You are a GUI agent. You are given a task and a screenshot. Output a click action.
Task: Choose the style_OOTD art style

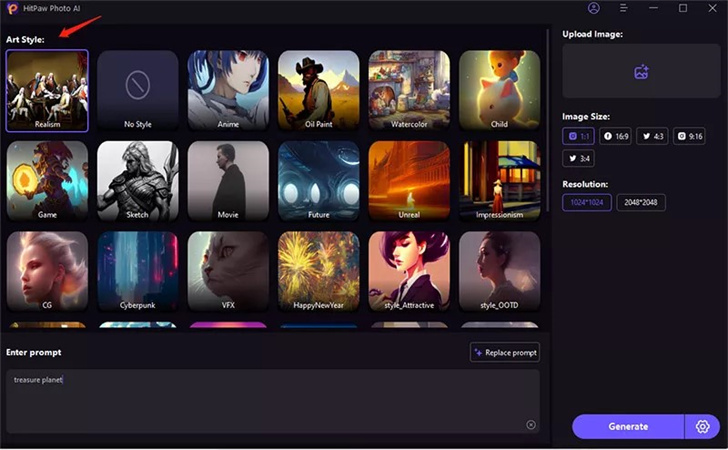coord(500,272)
